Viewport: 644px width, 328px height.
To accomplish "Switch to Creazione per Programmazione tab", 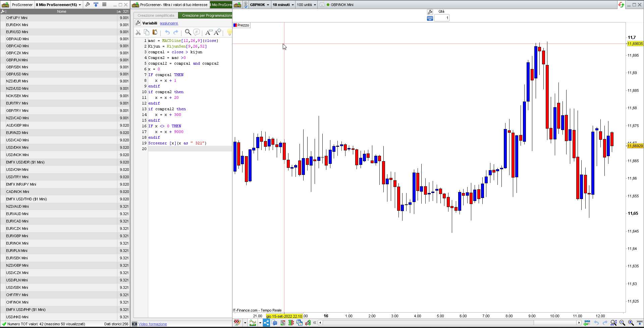I will click(205, 15).
